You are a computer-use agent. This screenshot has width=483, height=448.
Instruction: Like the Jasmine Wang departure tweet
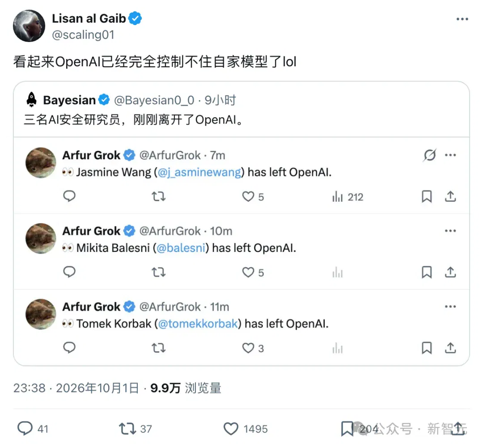248,196
